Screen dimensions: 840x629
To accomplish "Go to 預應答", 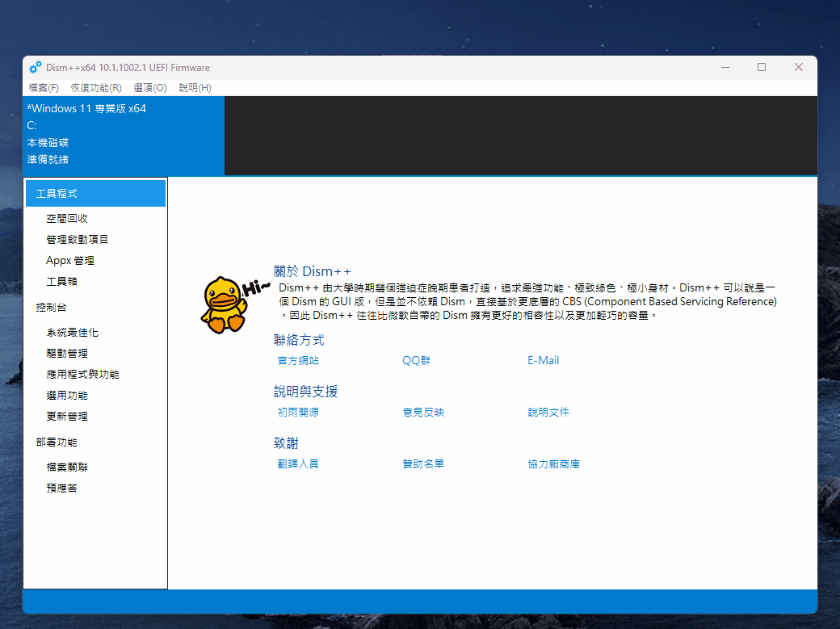I will 61,488.
